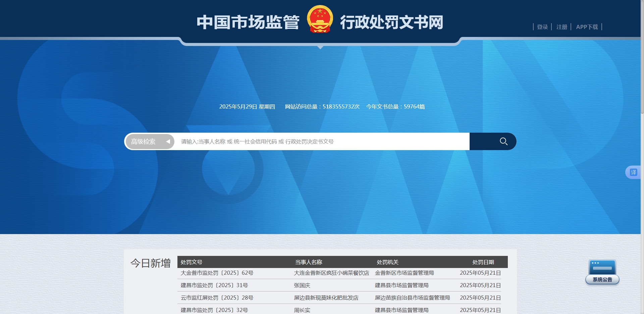644x314 pixels.
Task: Open document 大金普市监处罚〔2025〕62号
Action: tap(217, 273)
